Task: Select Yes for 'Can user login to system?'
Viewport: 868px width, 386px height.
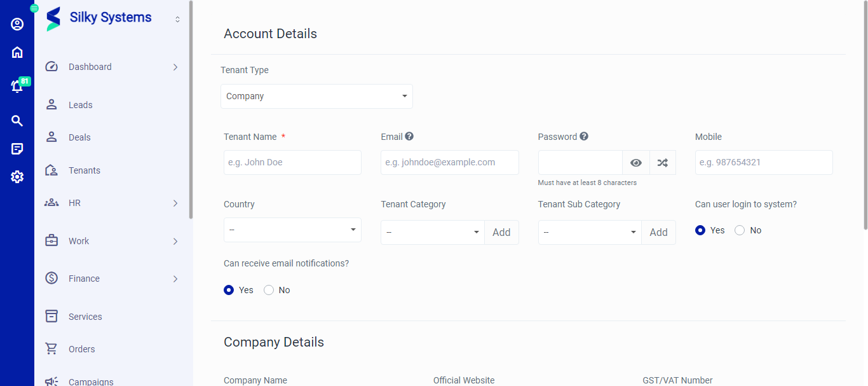Action: (x=700, y=230)
